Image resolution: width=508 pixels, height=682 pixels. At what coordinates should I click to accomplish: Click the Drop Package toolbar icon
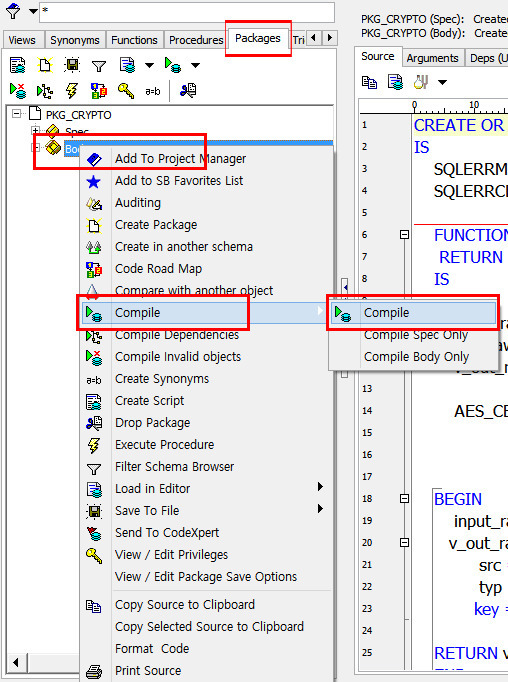pyautogui.click(x=188, y=90)
